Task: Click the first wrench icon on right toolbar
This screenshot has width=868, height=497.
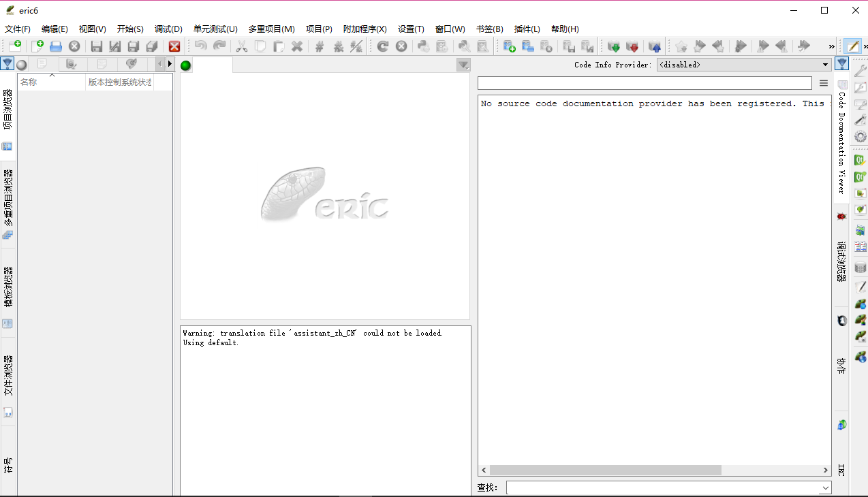Action: pos(861,71)
